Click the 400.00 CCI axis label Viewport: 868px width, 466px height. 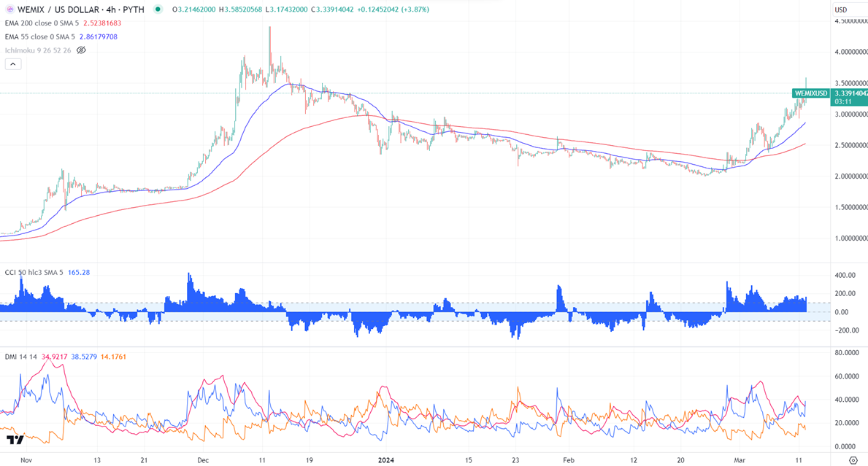coord(845,275)
